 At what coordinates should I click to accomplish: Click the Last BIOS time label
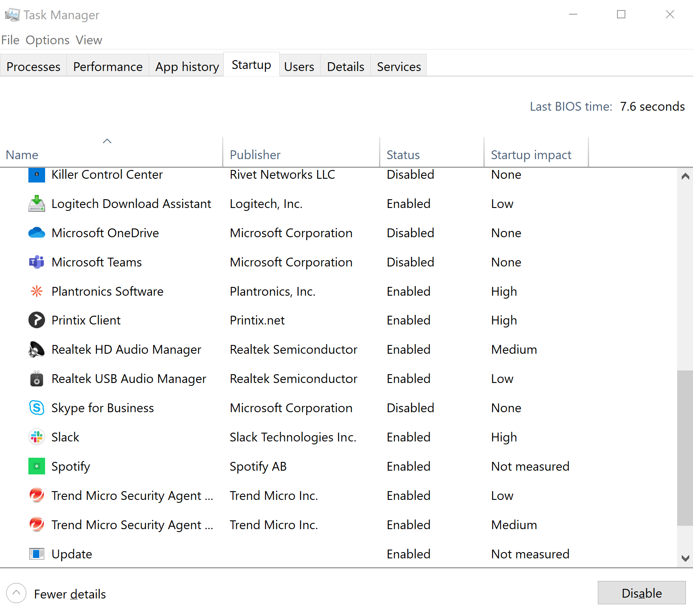pos(571,106)
